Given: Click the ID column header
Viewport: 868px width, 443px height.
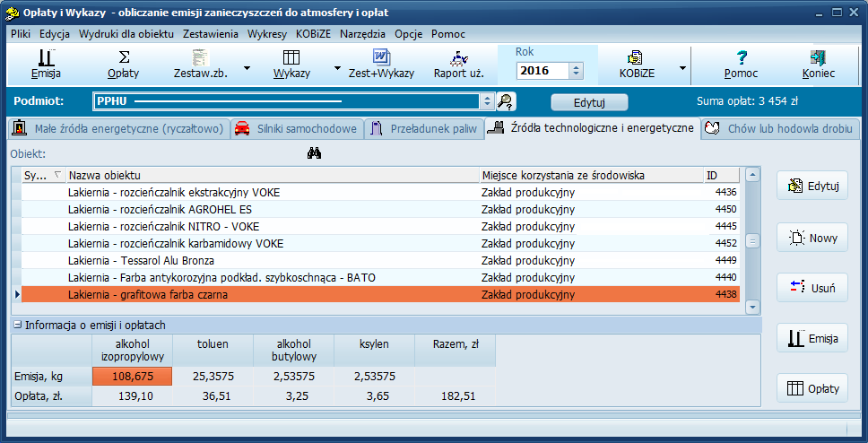Looking at the screenshot, I should pos(722,176).
